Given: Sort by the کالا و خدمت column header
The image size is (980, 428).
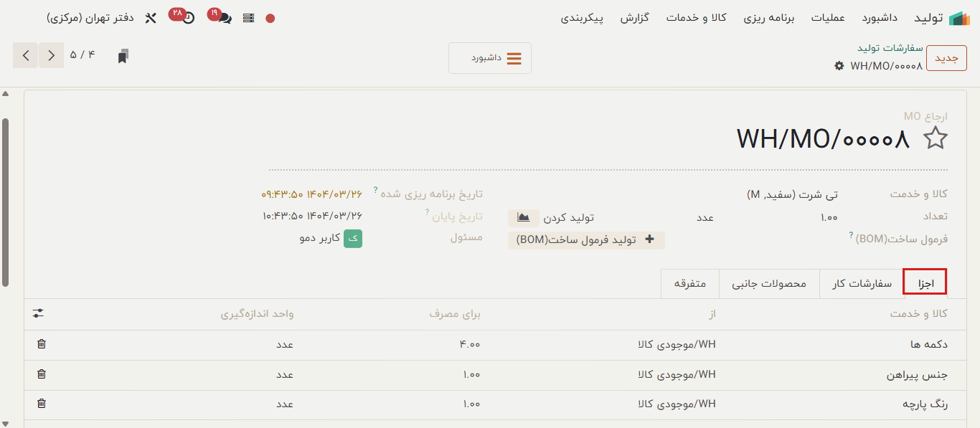Looking at the screenshot, I should (919, 313).
